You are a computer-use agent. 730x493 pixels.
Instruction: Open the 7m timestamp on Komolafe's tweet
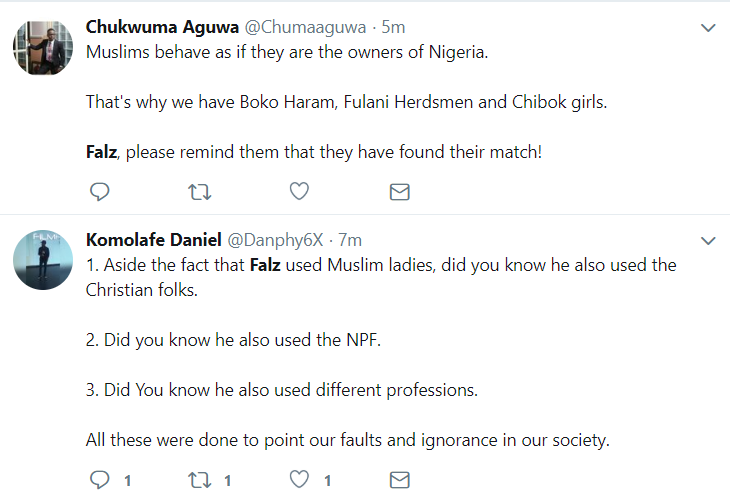point(350,240)
